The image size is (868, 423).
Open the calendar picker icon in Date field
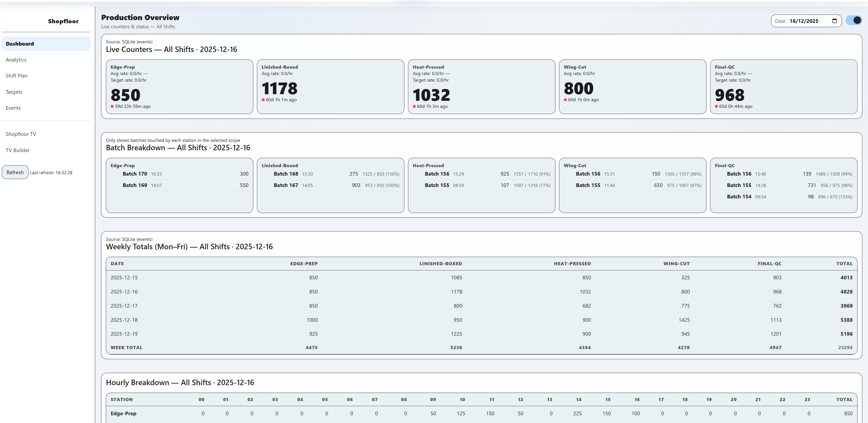point(834,21)
